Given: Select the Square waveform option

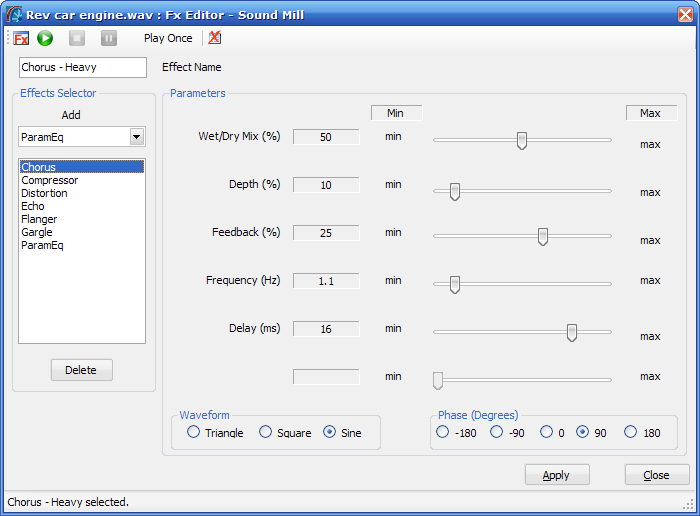Looking at the screenshot, I should (x=285, y=433).
